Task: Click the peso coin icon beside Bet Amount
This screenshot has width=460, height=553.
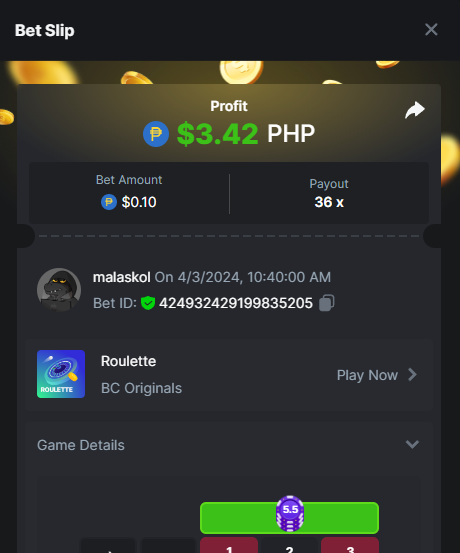Action: click(x=109, y=202)
